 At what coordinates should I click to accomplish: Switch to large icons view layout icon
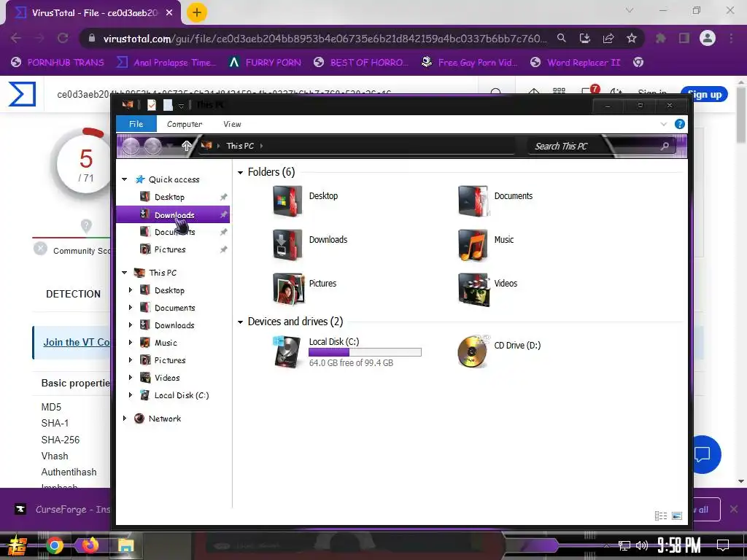[676, 516]
